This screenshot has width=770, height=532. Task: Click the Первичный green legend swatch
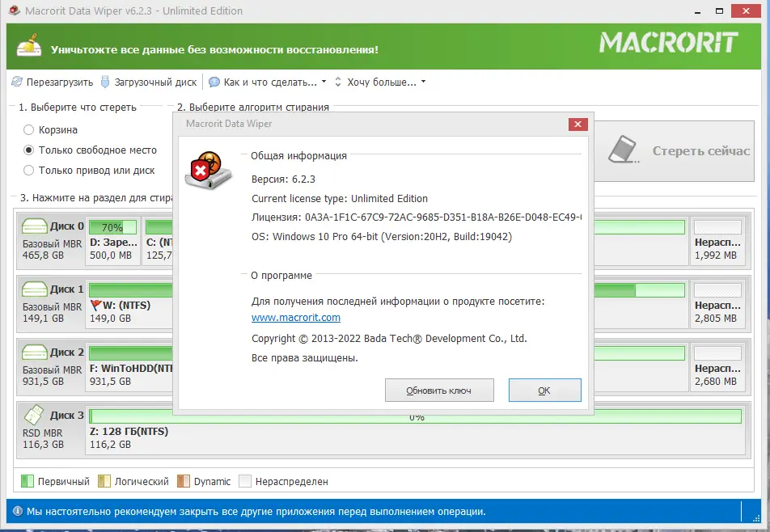pos(27,481)
